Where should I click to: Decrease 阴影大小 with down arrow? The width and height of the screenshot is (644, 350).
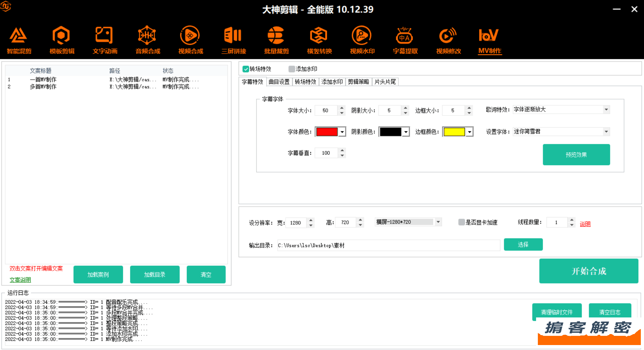pos(406,113)
